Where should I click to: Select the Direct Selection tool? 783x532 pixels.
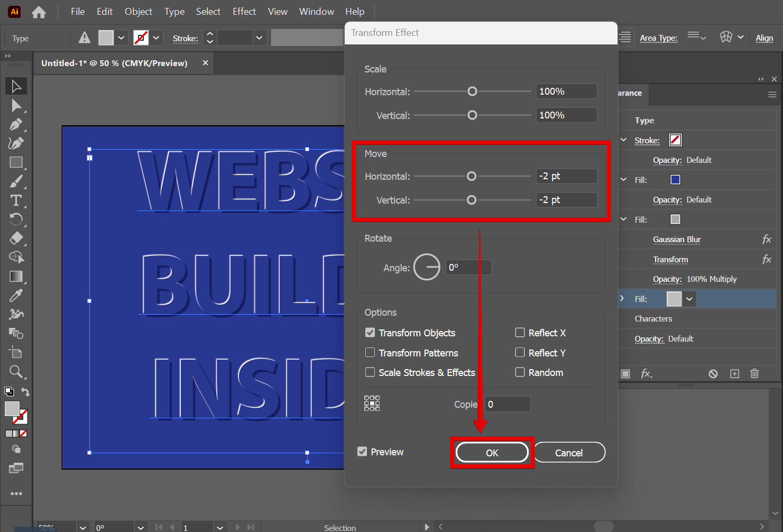[x=16, y=105]
